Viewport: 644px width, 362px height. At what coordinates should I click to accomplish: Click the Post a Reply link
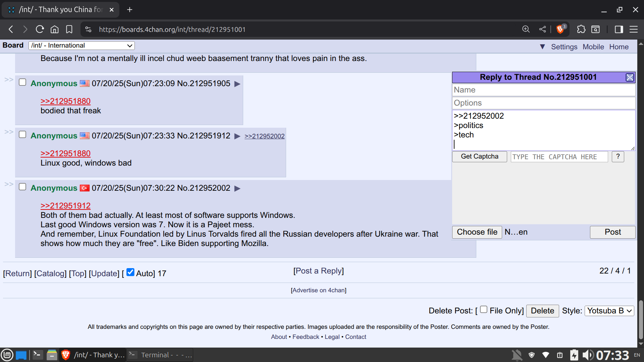tap(319, 271)
